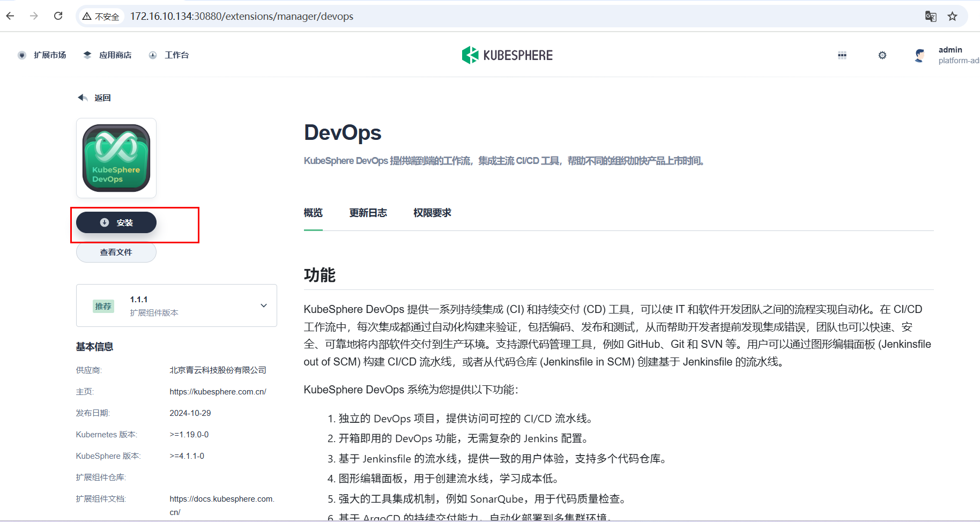Click the version dropdown chevron arrow

pos(264,305)
